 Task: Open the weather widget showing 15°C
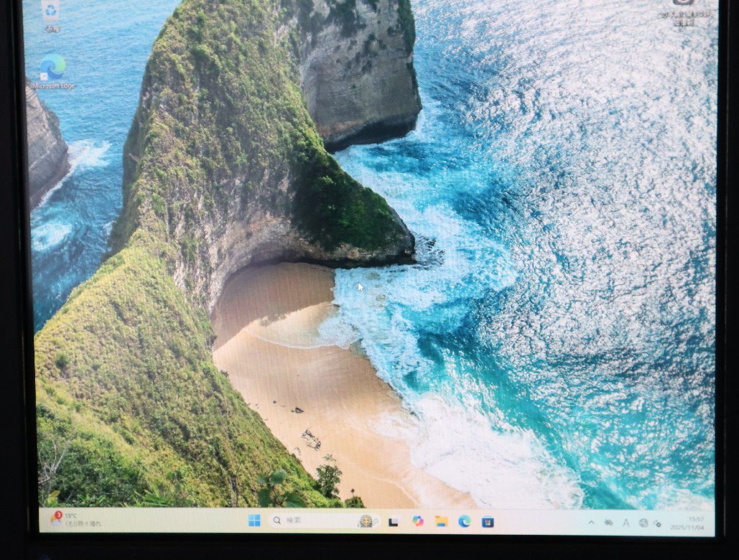pos(76,519)
